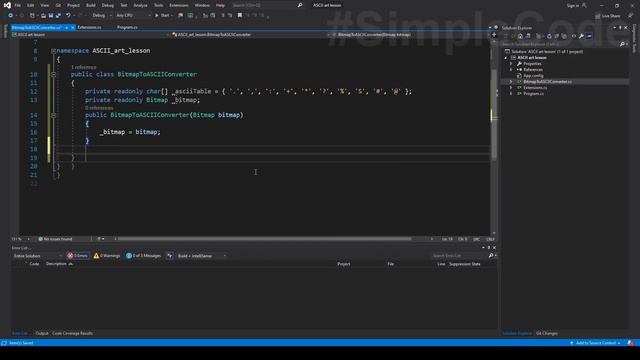Select Program.cs in Solution Explorer
Image resolution: width=640 pixels, height=360 pixels.
[533, 93]
